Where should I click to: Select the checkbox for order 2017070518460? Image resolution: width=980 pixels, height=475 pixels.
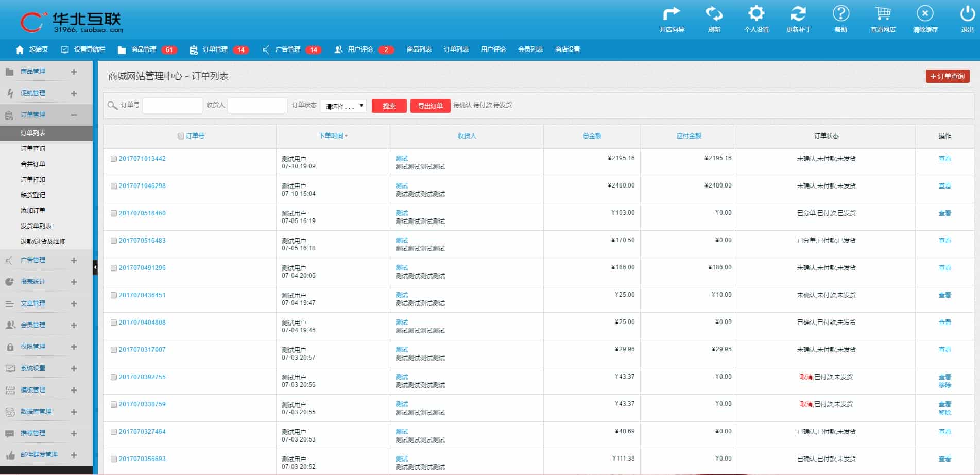[114, 213]
